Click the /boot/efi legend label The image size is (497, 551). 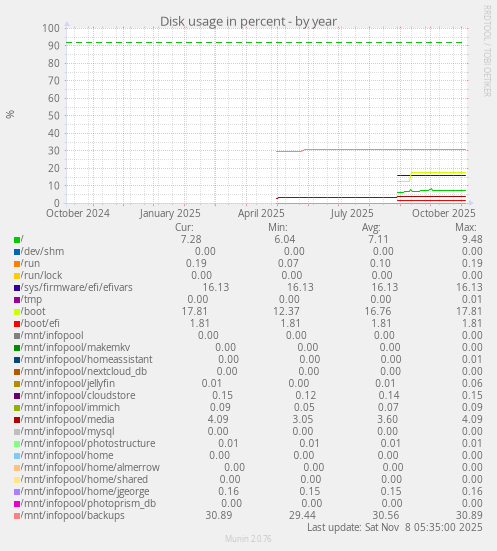click(x=40, y=323)
